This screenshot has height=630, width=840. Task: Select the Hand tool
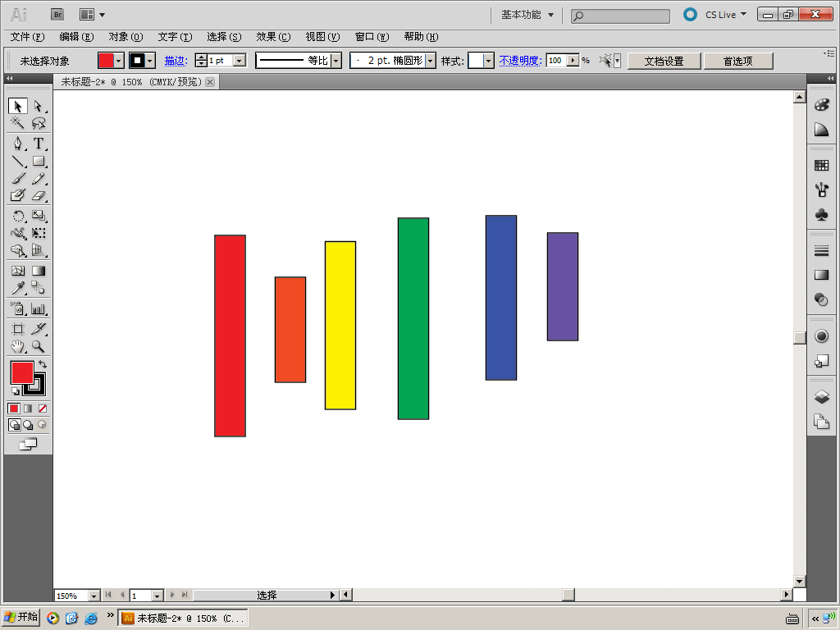(18, 347)
